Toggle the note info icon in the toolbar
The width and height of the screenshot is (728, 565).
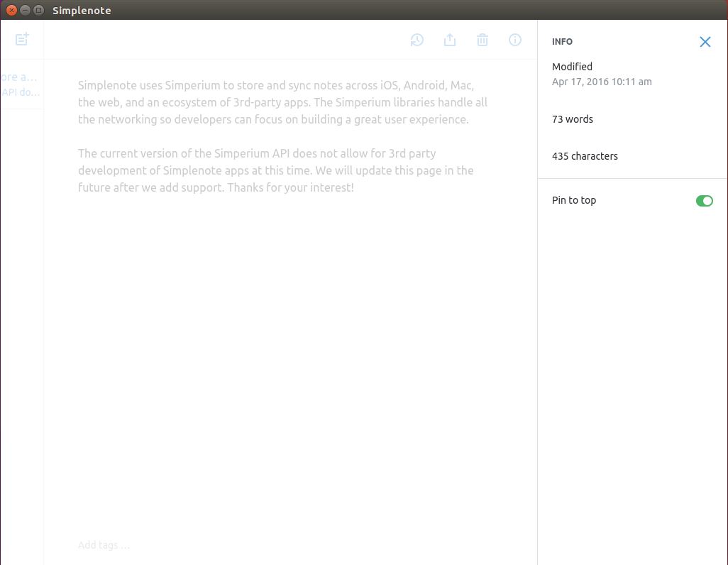(x=515, y=40)
